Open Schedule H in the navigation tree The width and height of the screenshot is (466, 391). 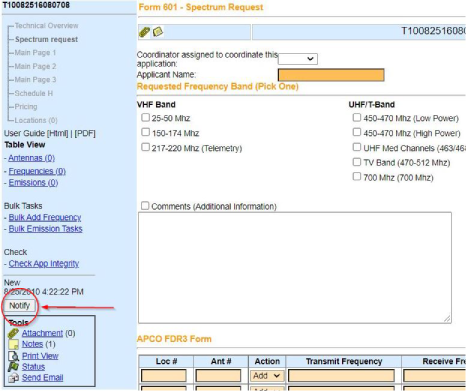click(34, 93)
